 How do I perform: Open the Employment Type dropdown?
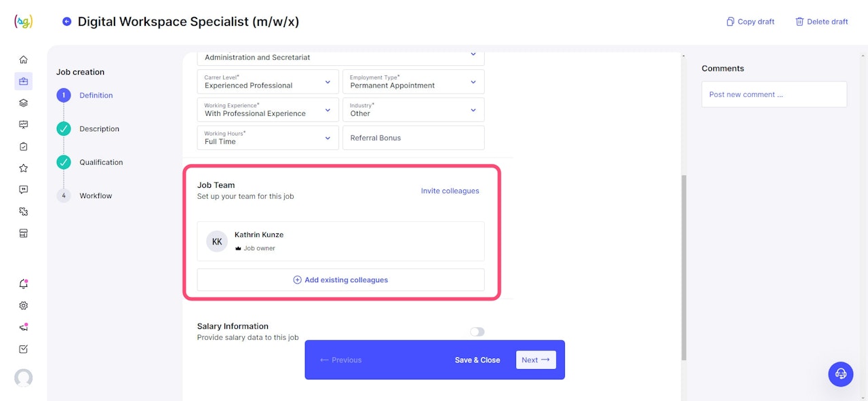coord(413,82)
